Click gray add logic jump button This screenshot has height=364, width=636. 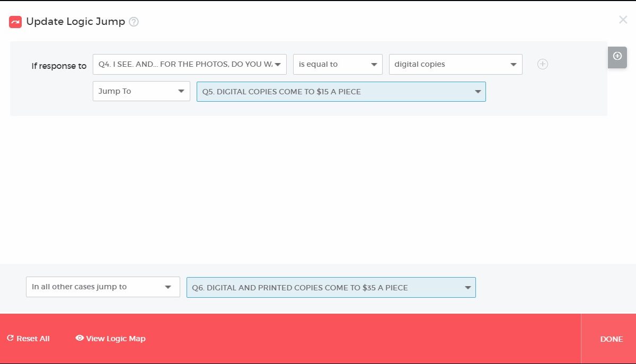pos(617,57)
